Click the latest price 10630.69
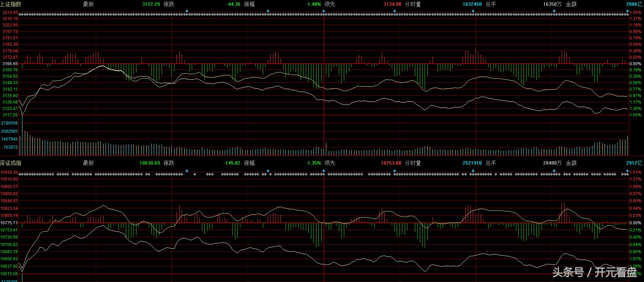 coord(150,163)
